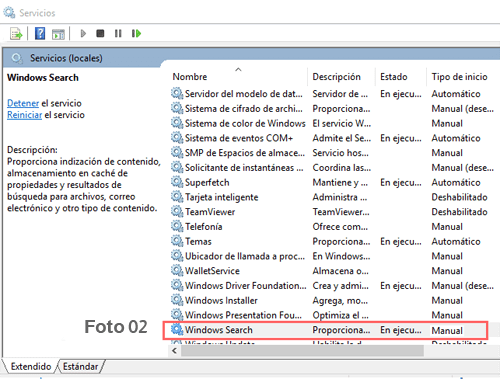The width and height of the screenshot is (500, 379).
Task: Click the Stop service square button
Action: click(100, 34)
